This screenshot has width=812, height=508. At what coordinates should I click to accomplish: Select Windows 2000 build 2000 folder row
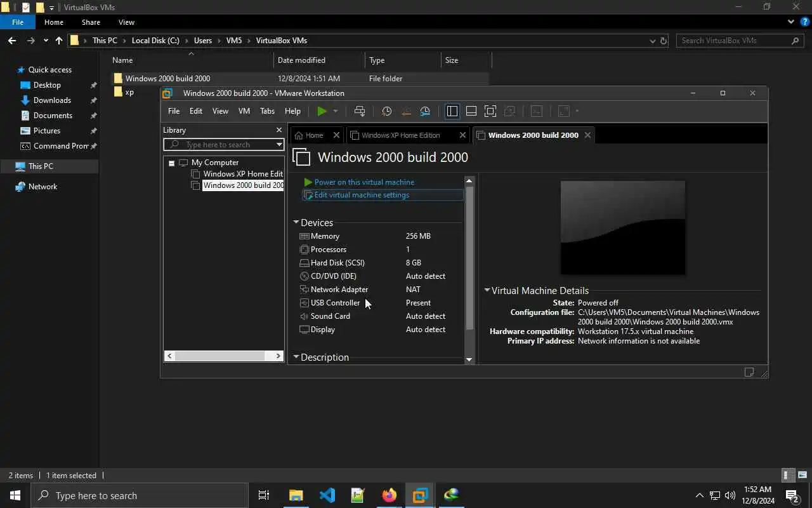coord(301,79)
